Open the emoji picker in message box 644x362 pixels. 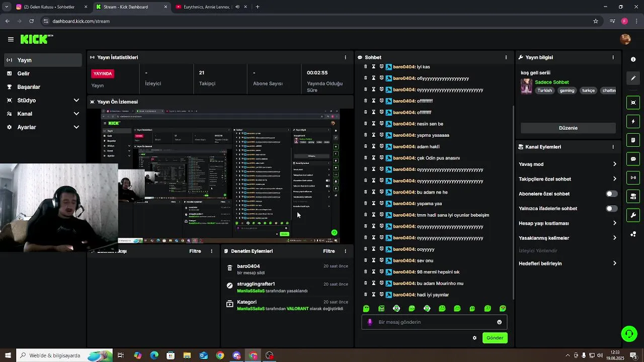[x=499, y=322]
